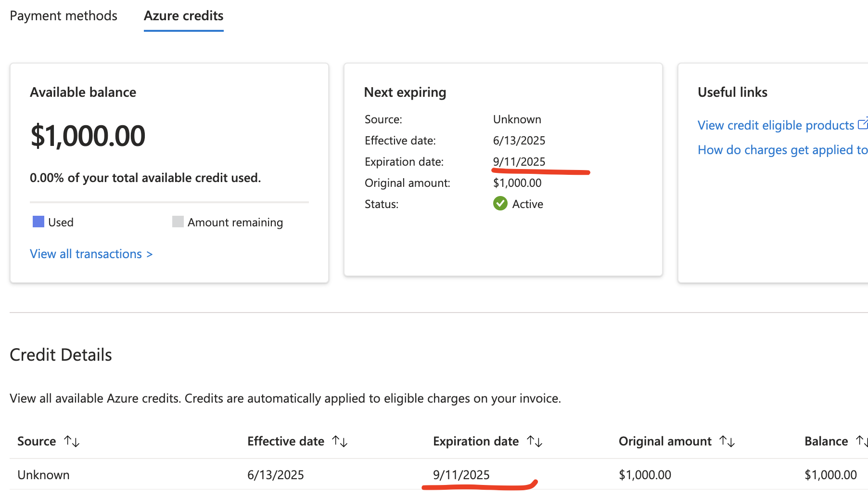This screenshot has width=868, height=497.
Task: Sort table by Balance header
Action: 826,441
